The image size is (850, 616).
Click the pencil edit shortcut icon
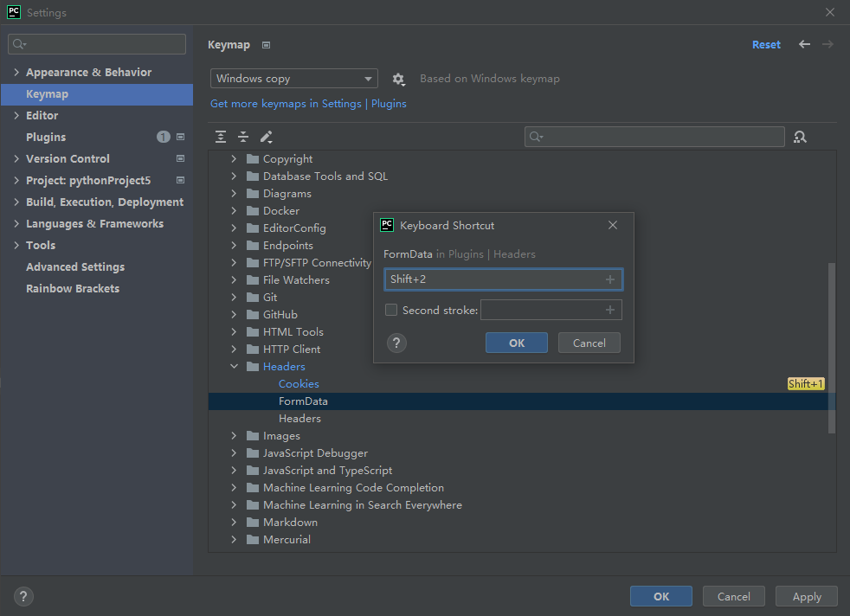click(x=267, y=137)
